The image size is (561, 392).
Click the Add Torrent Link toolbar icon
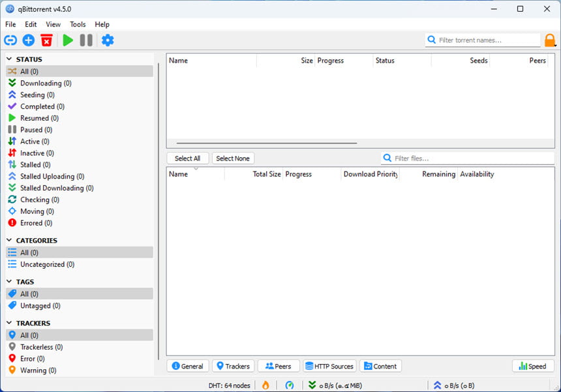[x=10, y=40]
